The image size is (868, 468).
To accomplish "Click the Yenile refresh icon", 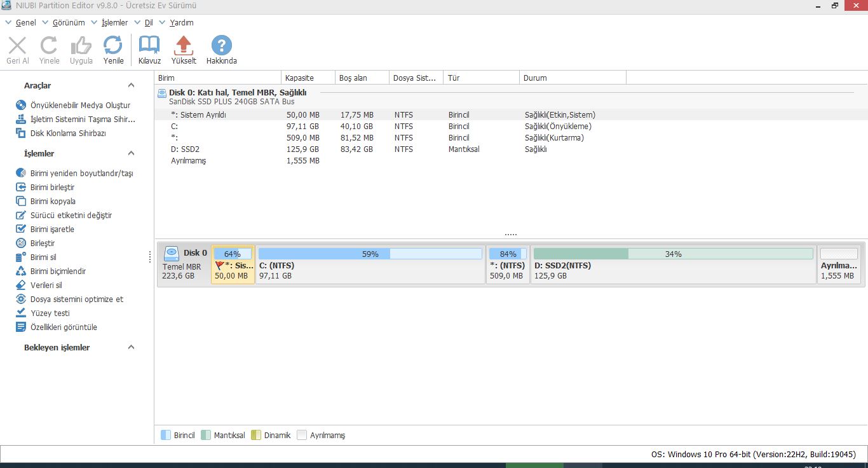I will click(x=113, y=46).
